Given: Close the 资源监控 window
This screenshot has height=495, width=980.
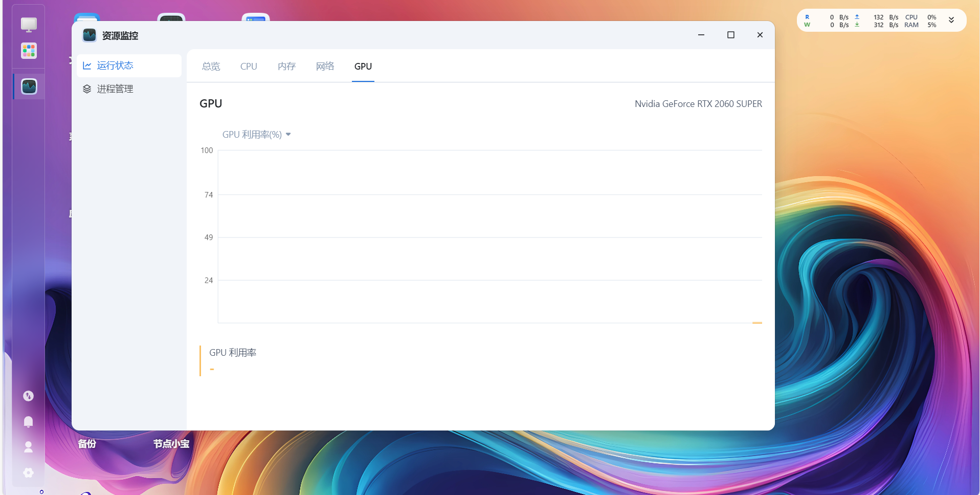Looking at the screenshot, I should click(x=760, y=35).
